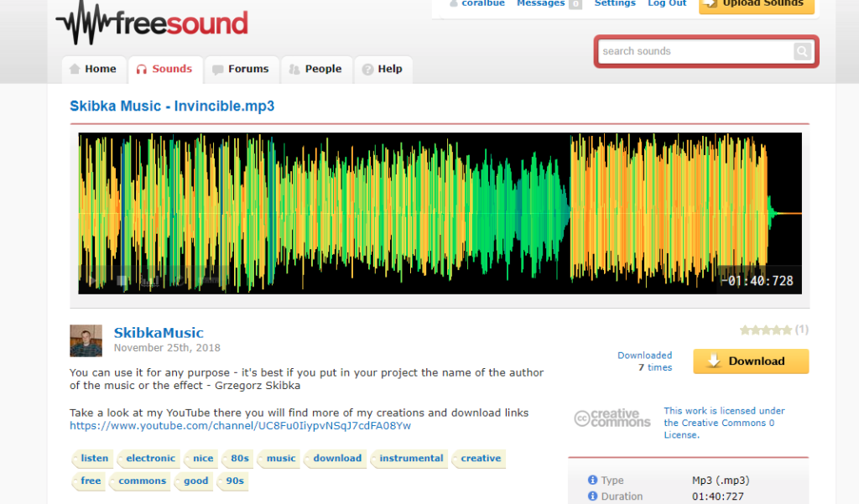Click the search magnifier icon
This screenshot has height=504, width=859.
tap(802, 51)
